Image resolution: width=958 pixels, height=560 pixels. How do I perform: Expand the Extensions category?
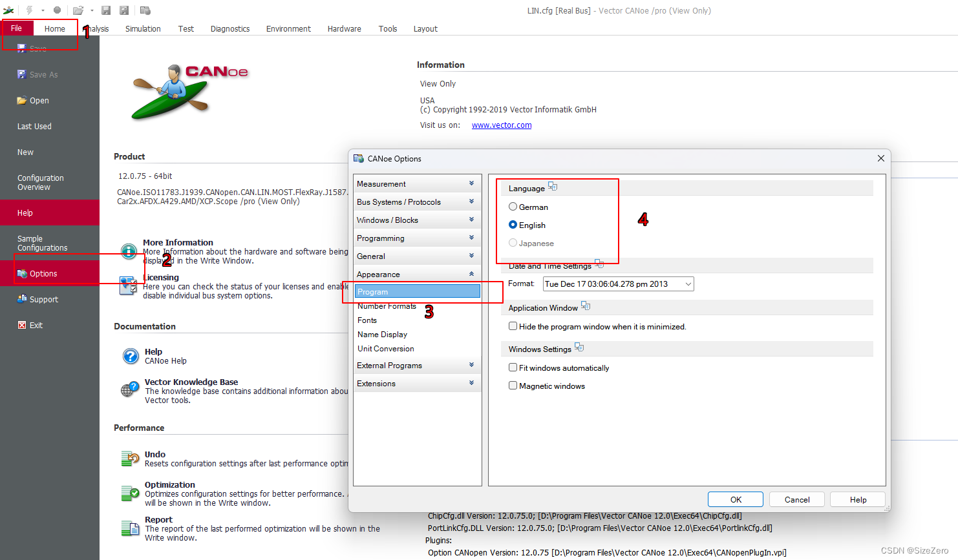click(x=418, y=383)
